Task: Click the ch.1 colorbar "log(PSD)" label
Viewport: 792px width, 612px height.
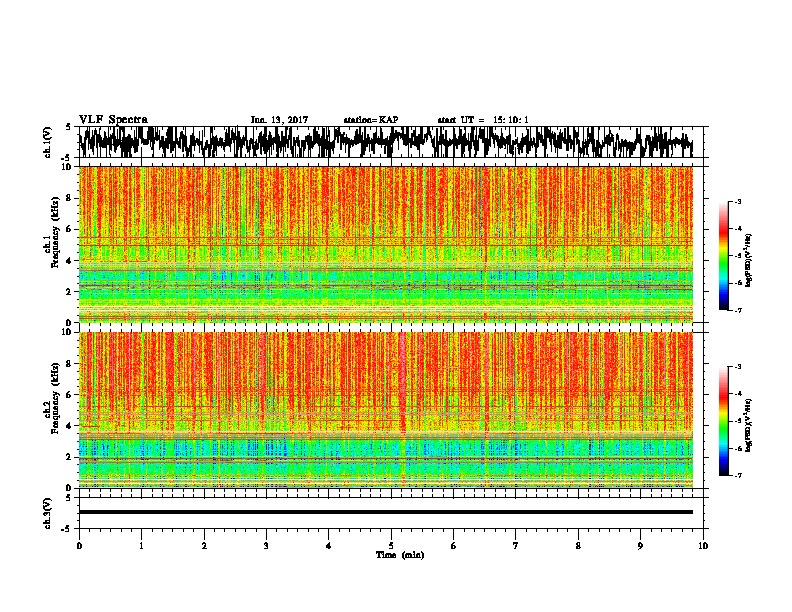Action: (748, 261)
